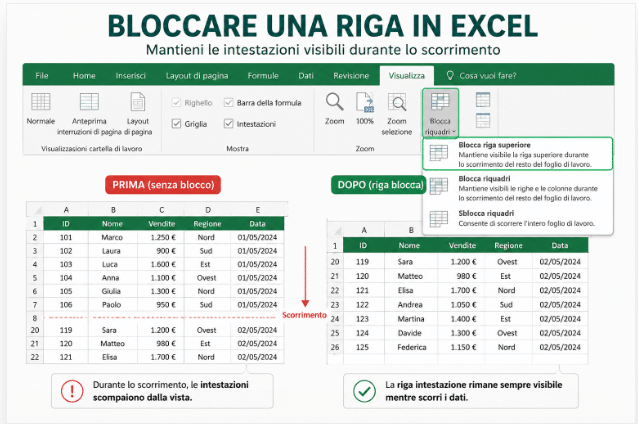Choose Blocca riga superiore from menu
Image resolution: width=638 pixels, height=424 pixels.
[517, 154]
